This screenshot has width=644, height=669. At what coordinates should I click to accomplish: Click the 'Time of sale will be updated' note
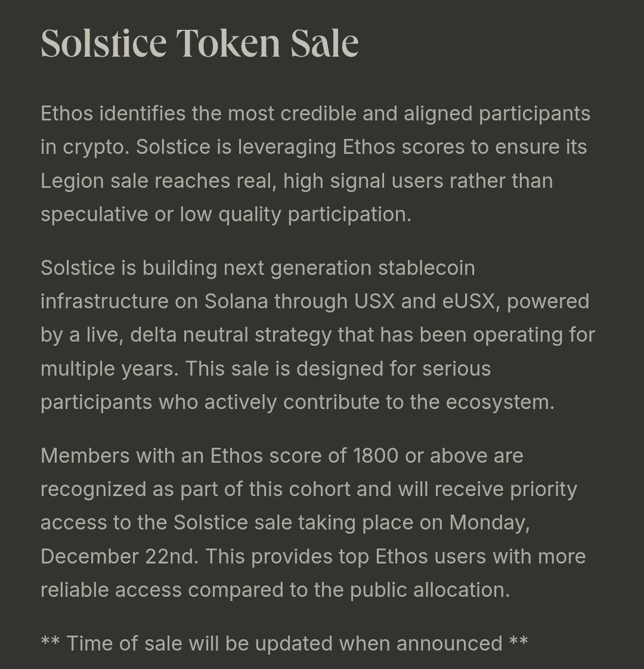pos(284,643)
